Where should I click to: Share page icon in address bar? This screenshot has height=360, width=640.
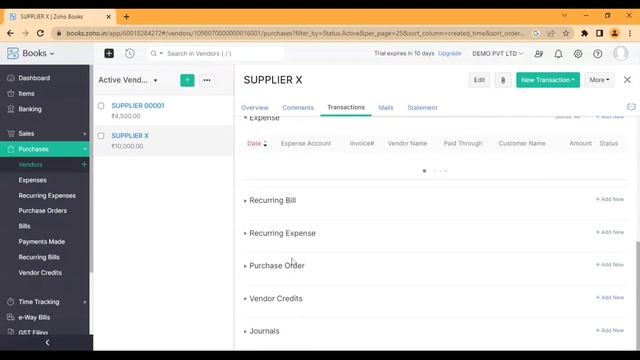point(551,33)
